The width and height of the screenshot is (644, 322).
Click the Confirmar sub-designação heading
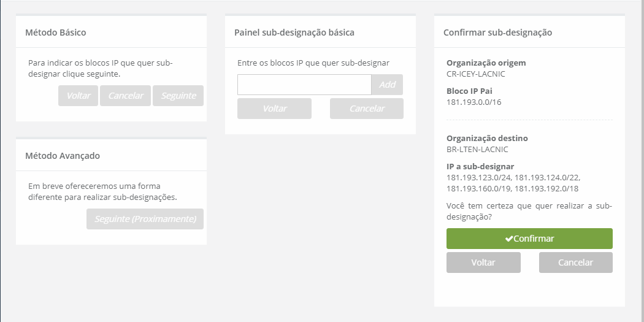point(497,33)
